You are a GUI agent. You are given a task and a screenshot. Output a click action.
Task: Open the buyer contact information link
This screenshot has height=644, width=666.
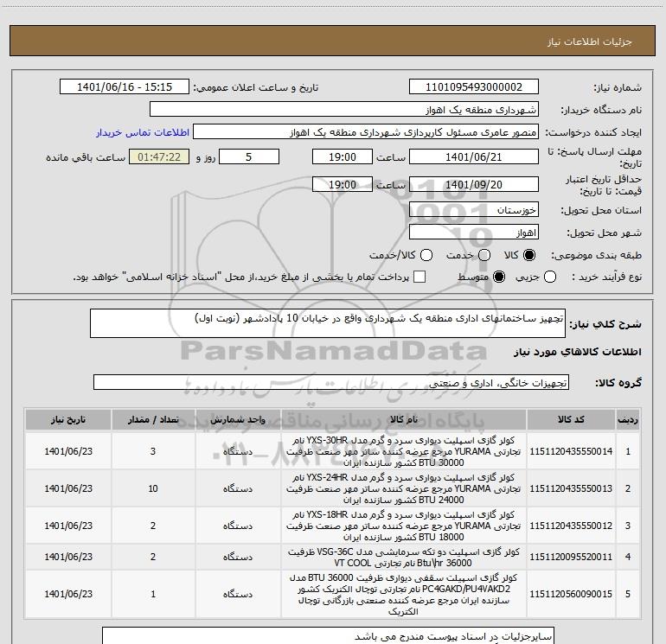point(143,132)
